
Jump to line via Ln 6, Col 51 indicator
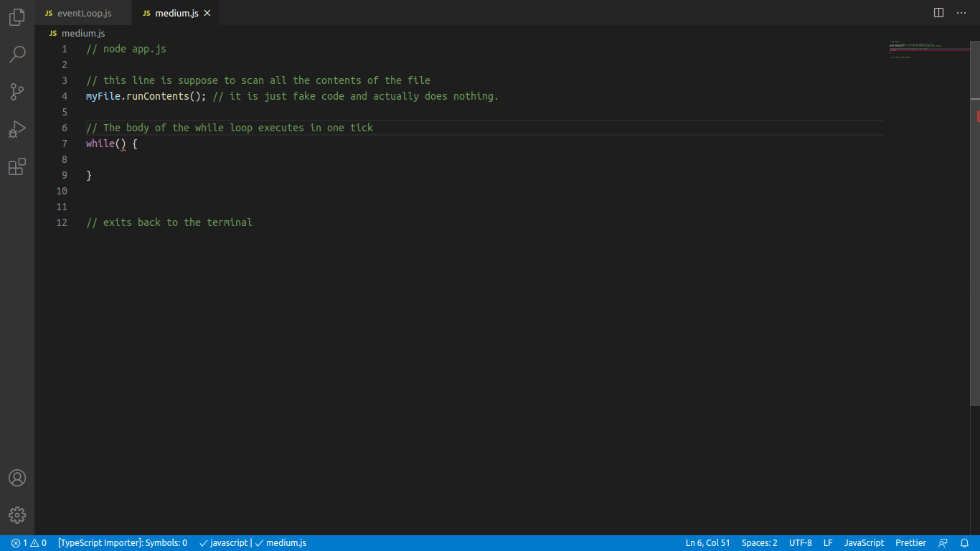click(x=707, y=543)
